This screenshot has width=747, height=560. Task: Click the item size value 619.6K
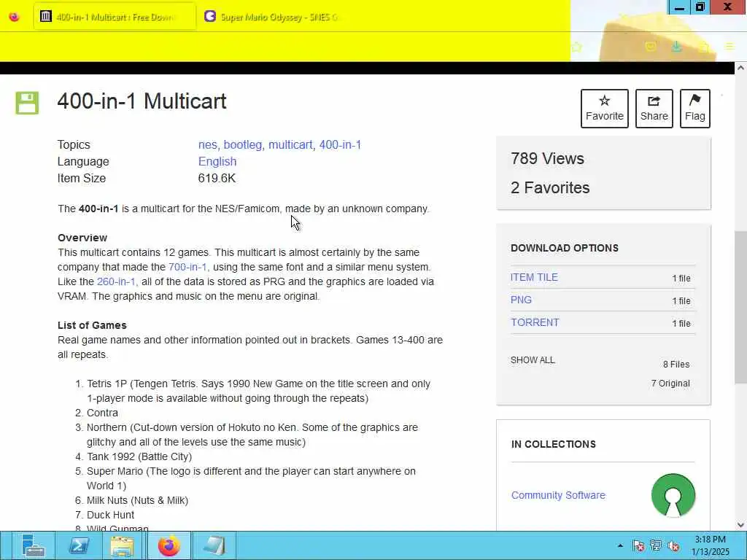(217, 178)
